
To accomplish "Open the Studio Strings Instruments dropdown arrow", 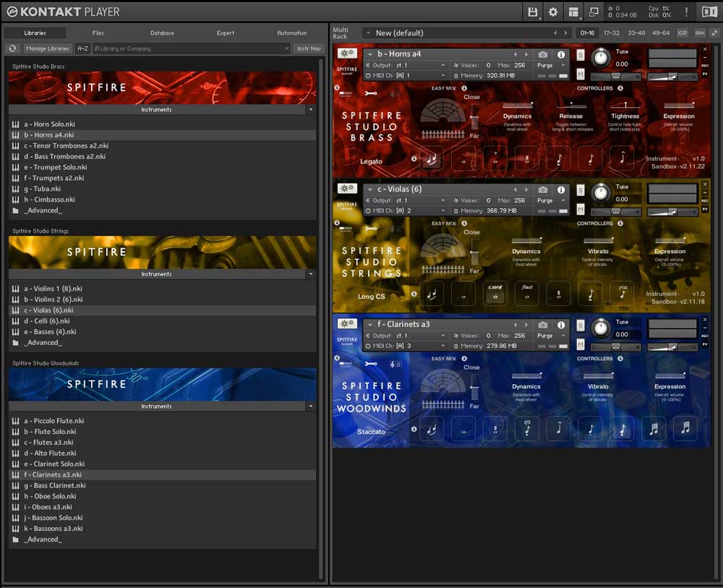I will pyautogui.click(x=311, y=274).
